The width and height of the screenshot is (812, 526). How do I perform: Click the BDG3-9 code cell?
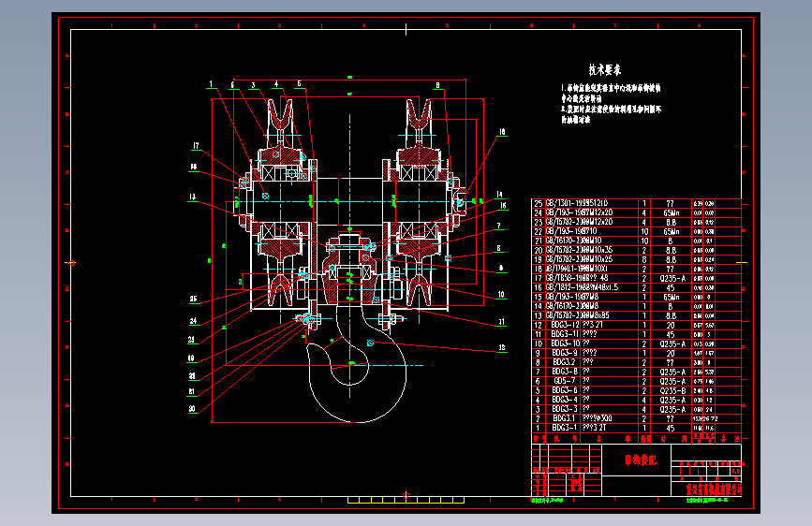click(564, 353)
